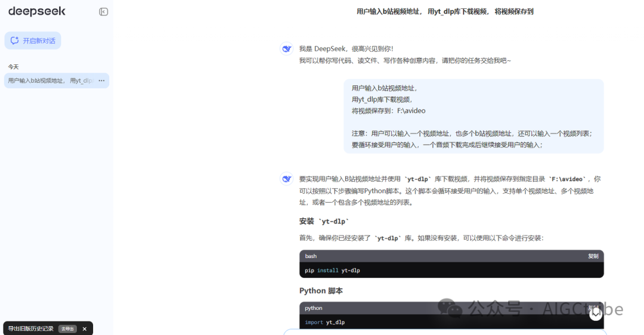Click the '安装 yt-dlp' heading
Screen dimensions: 644x335
(324, 221)
